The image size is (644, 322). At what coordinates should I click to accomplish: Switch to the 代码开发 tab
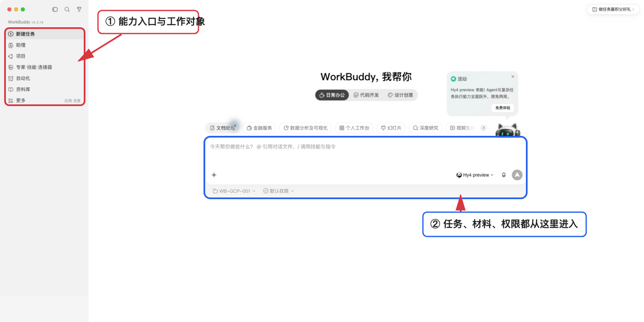tap(366, 95)
